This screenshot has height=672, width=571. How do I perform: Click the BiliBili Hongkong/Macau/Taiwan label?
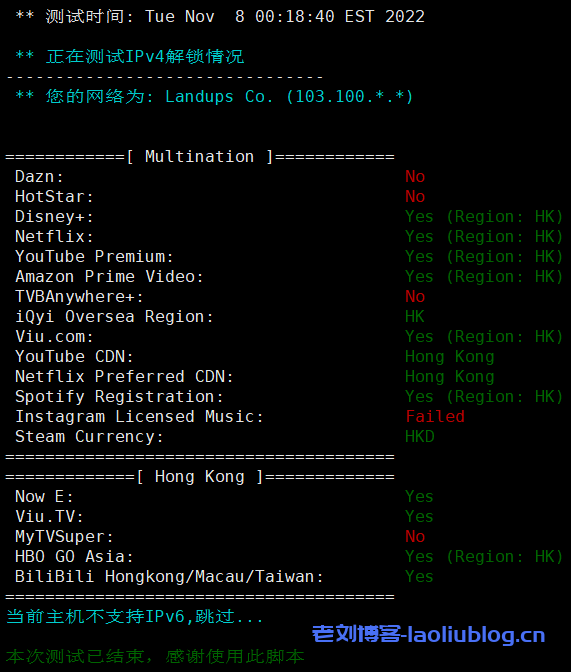point(169,577)
